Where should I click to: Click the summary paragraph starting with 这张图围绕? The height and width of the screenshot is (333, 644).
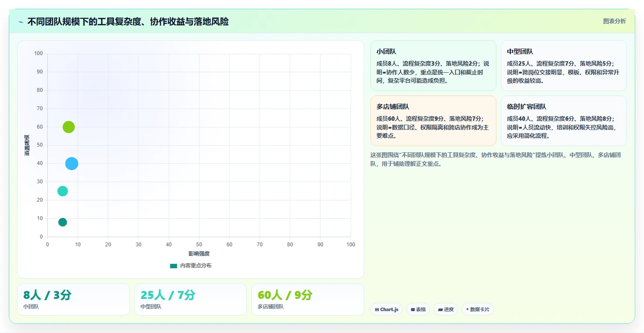point(496,159)
